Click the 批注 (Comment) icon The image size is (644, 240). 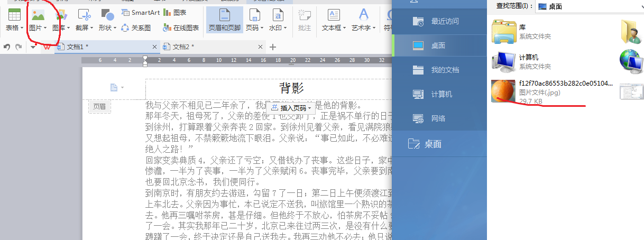[x=305, y=15]
